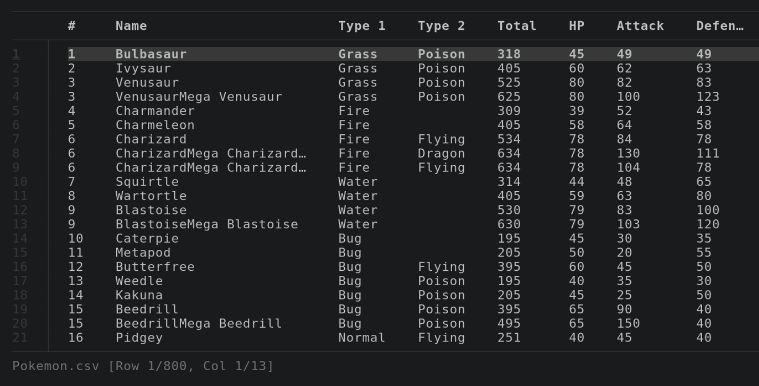
Task: Select the Ivysaur name cell
Action: [x=143, y=68]
